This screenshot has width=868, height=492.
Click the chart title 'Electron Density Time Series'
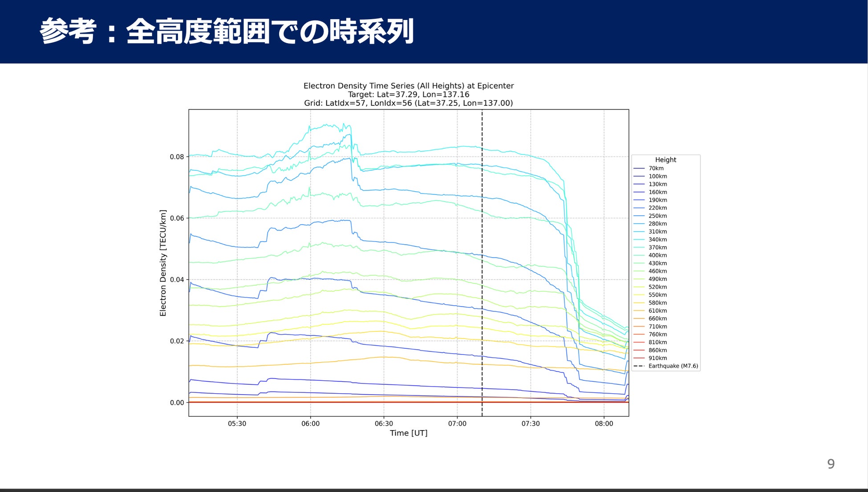[x=408, y=86]
